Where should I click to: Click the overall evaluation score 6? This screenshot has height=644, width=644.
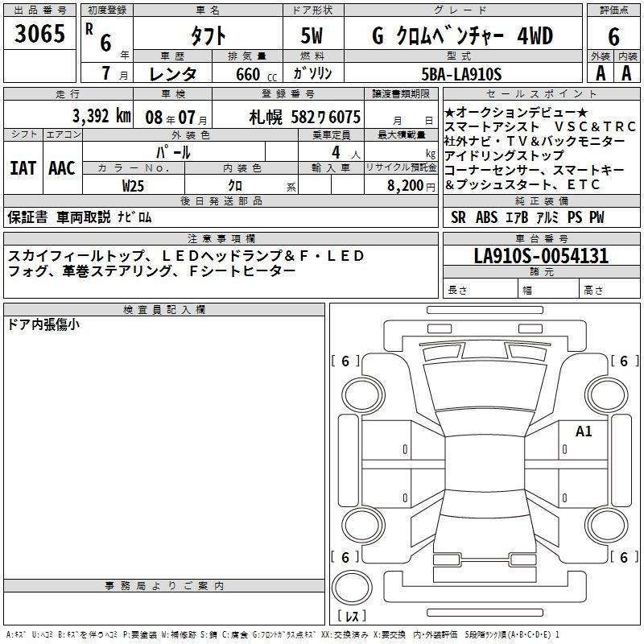(613, 35)
